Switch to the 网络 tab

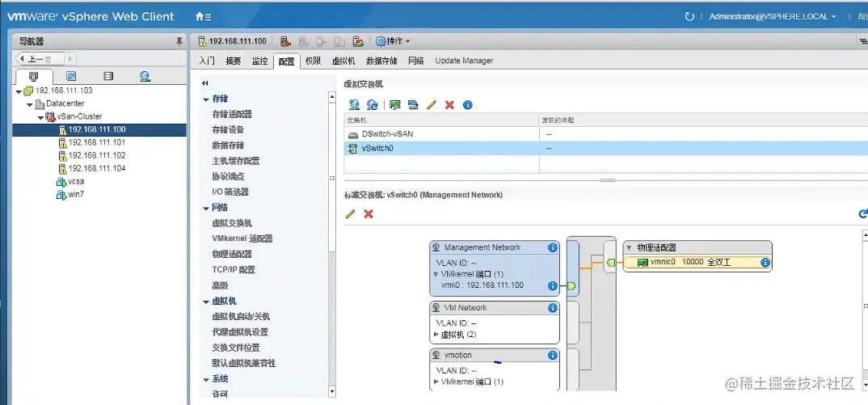[x=416, y=61]
